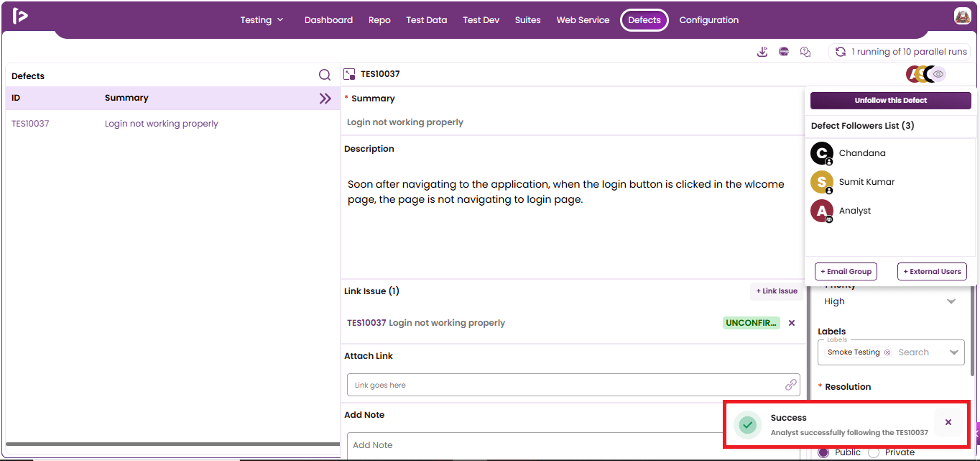Expand the Labels search dropdown arrow
Screen dimensions: 980x461
coord(954,352)
